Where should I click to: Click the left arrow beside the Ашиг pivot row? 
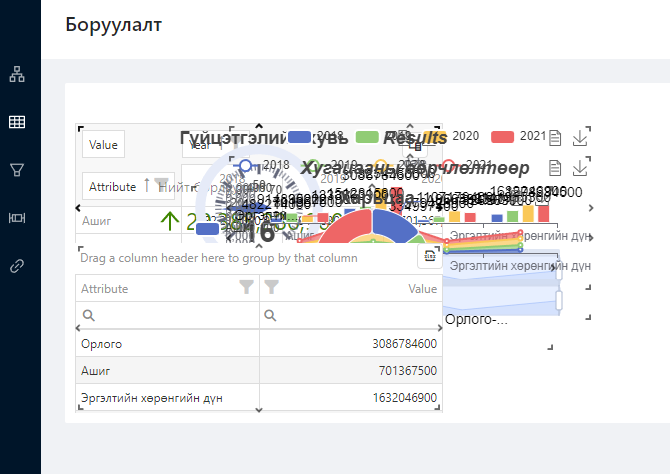coord(78,208)
